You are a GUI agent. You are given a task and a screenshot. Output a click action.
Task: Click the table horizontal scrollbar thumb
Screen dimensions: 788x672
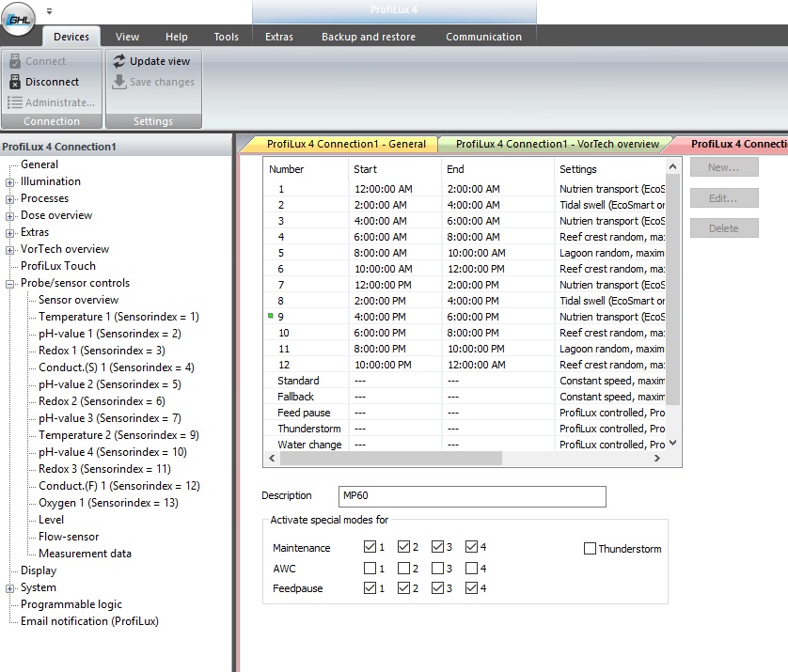391,458
